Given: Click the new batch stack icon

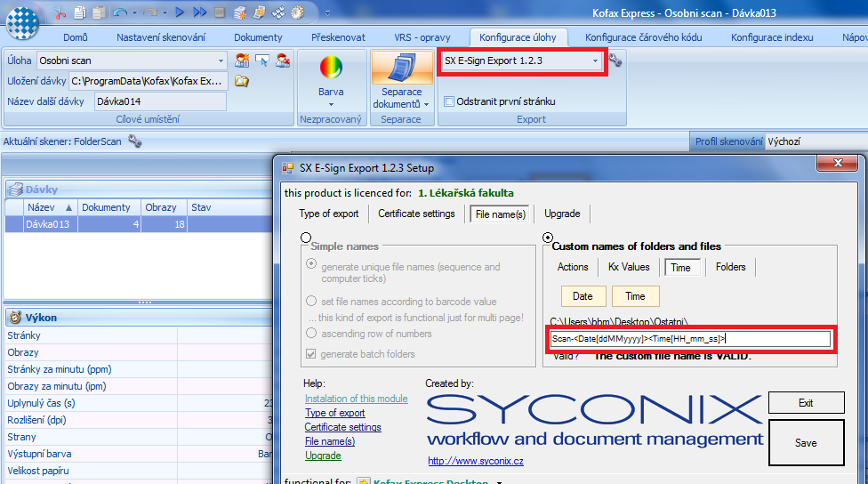Looking at the screenshot, I should 240,12.
